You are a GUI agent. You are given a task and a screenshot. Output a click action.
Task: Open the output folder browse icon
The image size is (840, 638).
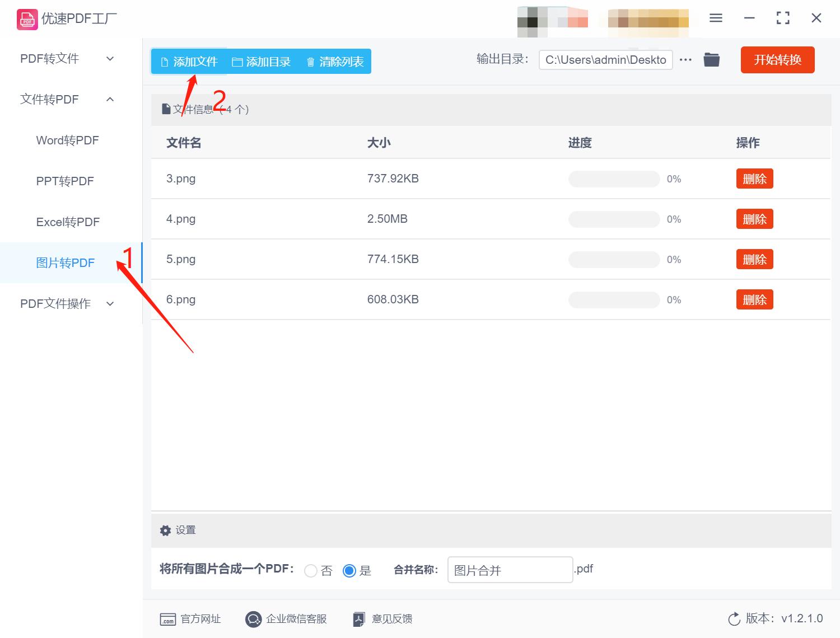[x=711, y=59]
